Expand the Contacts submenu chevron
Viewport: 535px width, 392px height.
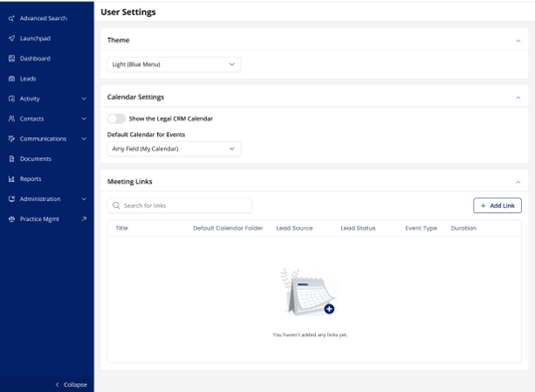click(x=84, y=118)
